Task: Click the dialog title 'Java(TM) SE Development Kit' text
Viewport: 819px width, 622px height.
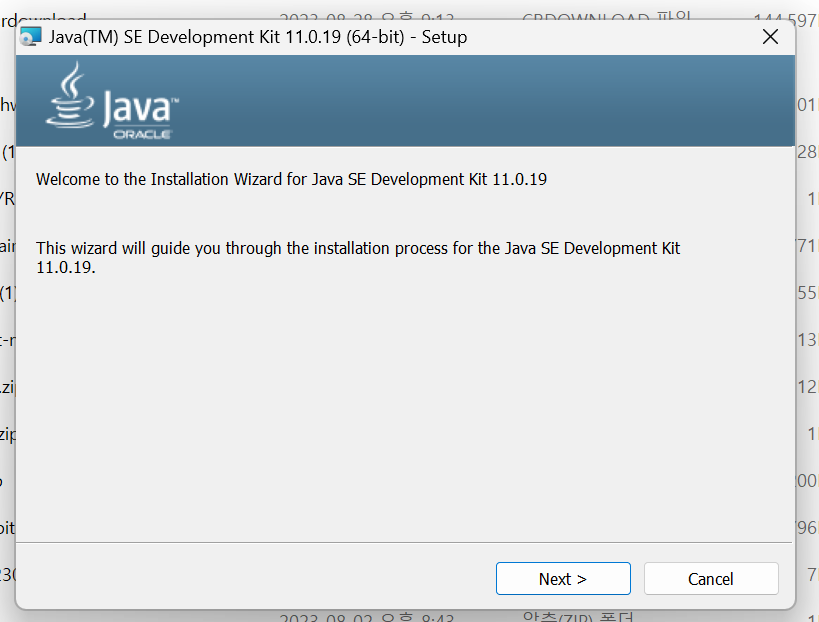Action: click(258, 37)
